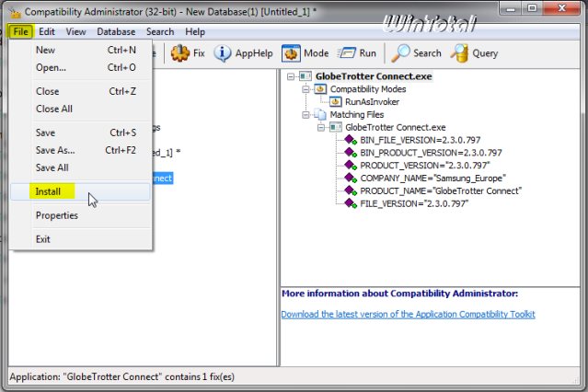Click the status bar text about GlobeTrotter Connect
This screenshot has height=392, width=588.
(x=121, y=377)
